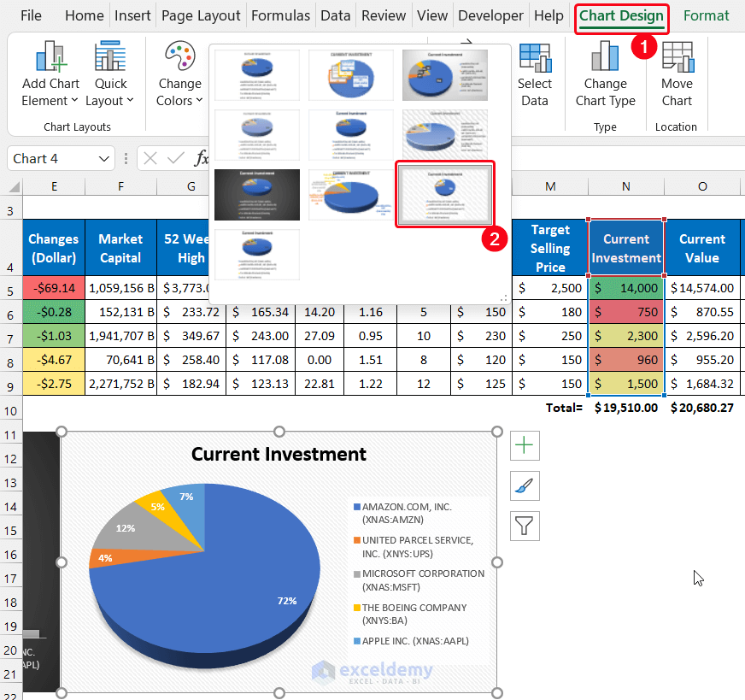Click the chart's top-right resize handle
This screenshot has height=700, width=745.
click(x=497, y=432)
